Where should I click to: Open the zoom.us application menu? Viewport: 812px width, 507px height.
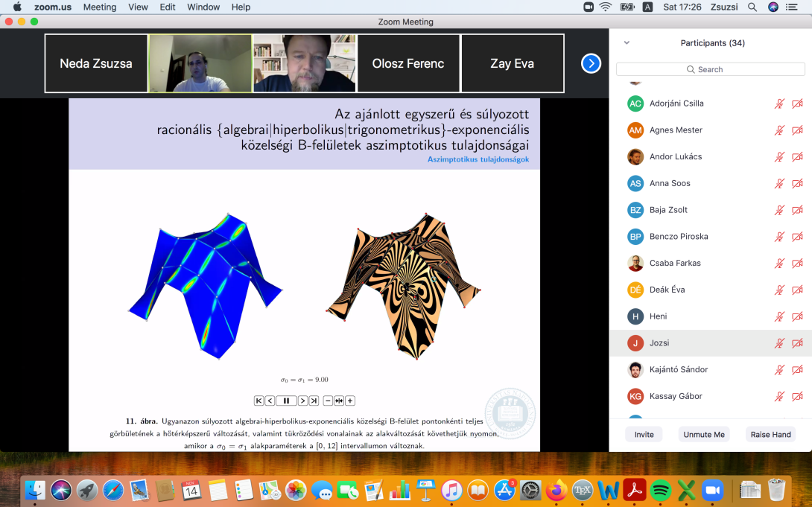[x=52, y=7]
